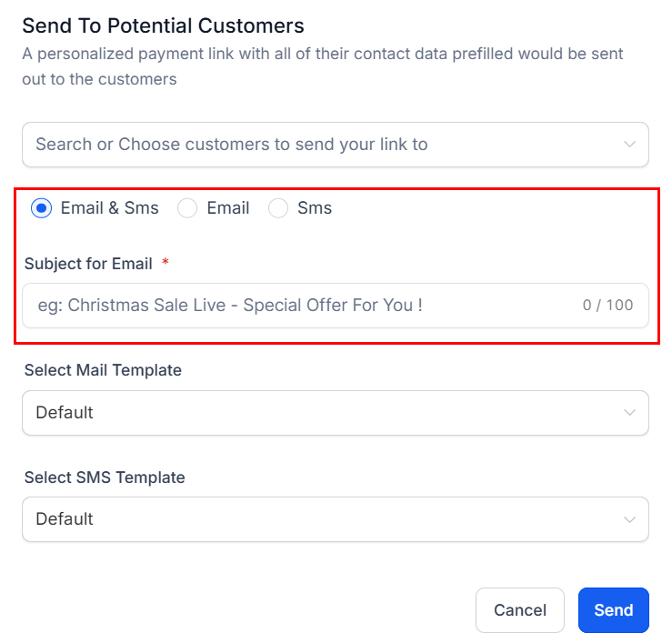Click the "Select SMS Template" label
Image resolution: width=672 pixels, height=643 pixels.
105,477
